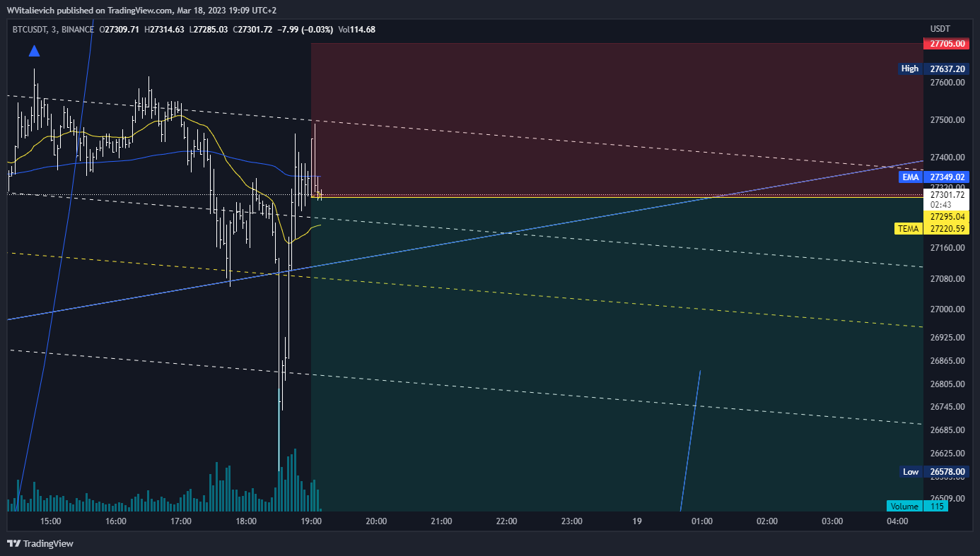Click the 26925.00 price scale label
The width and height of the screenshot is (980, 556).
pos(947,338)
